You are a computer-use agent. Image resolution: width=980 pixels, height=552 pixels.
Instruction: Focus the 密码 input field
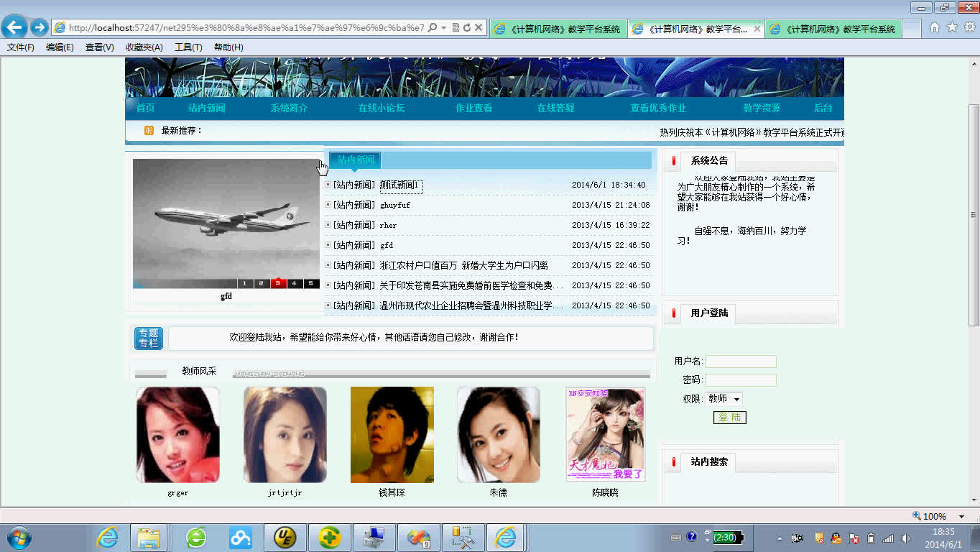tap(741, 380)
